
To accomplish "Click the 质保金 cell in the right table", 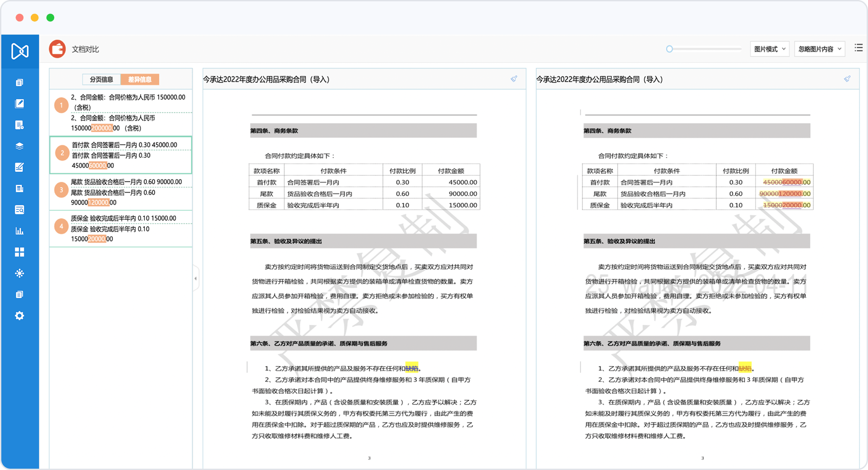I will click(x=600, y=205).
